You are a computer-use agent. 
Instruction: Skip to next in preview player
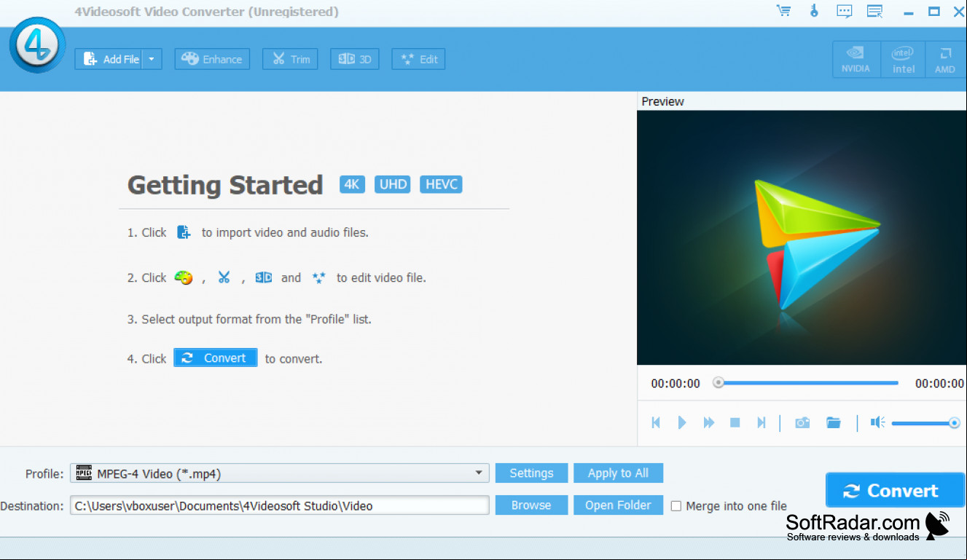pos(762,422)
